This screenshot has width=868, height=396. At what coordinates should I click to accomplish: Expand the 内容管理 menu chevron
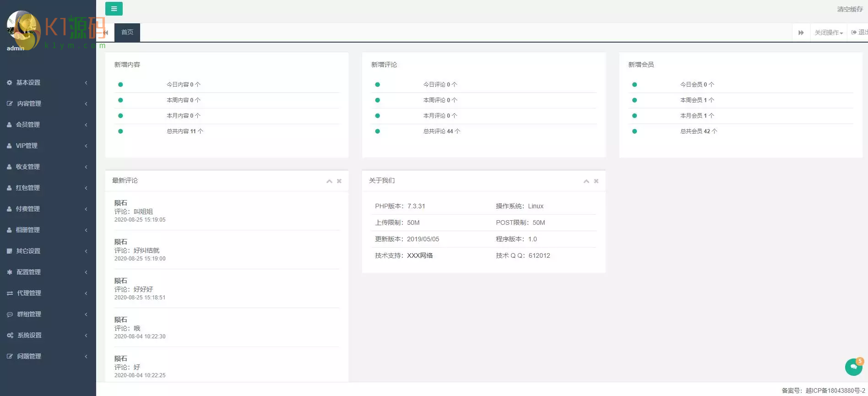coord(86,103)
